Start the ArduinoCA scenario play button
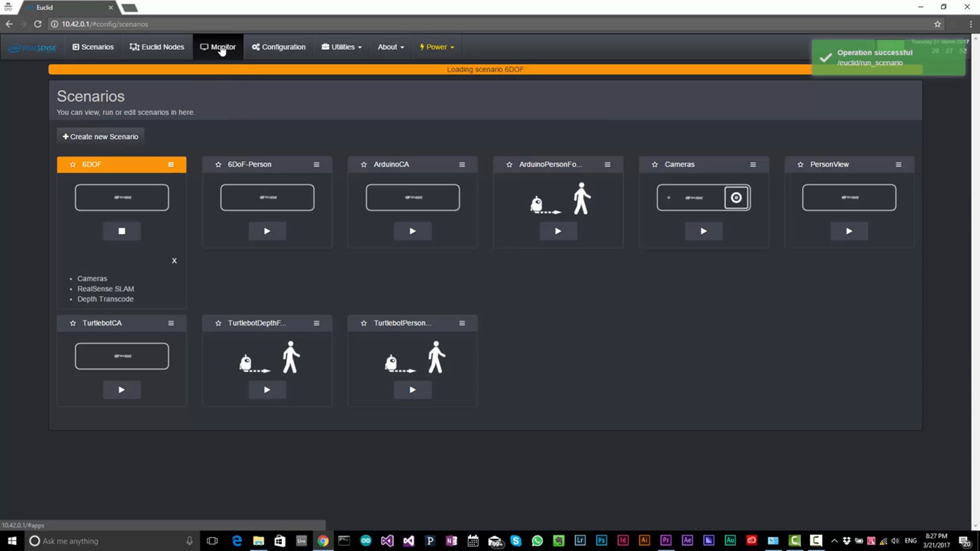Viewport: 980px width, 551px height. 412,231
